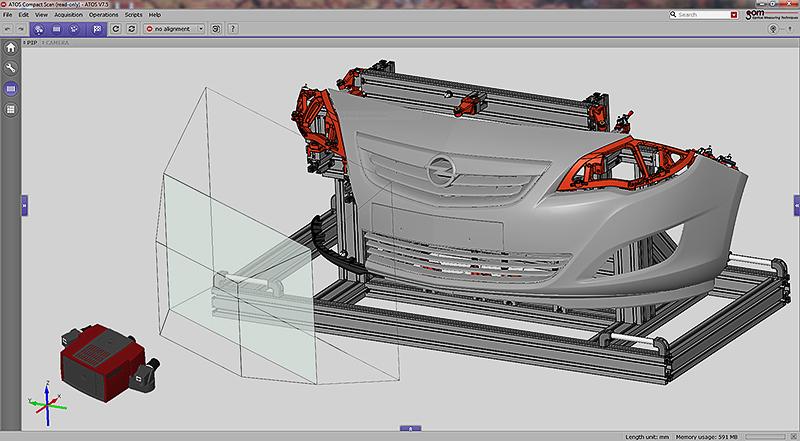This screenshot has width=800, height=441.
Task: Click the second recalculate arrows icon
Action: click(131, 29)
